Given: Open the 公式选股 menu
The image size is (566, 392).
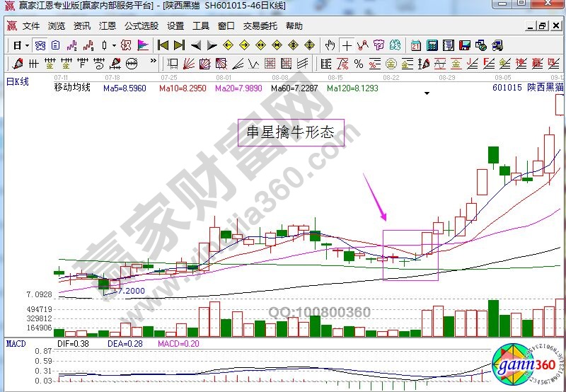Looking at the screenshot, I should point(141,26).
